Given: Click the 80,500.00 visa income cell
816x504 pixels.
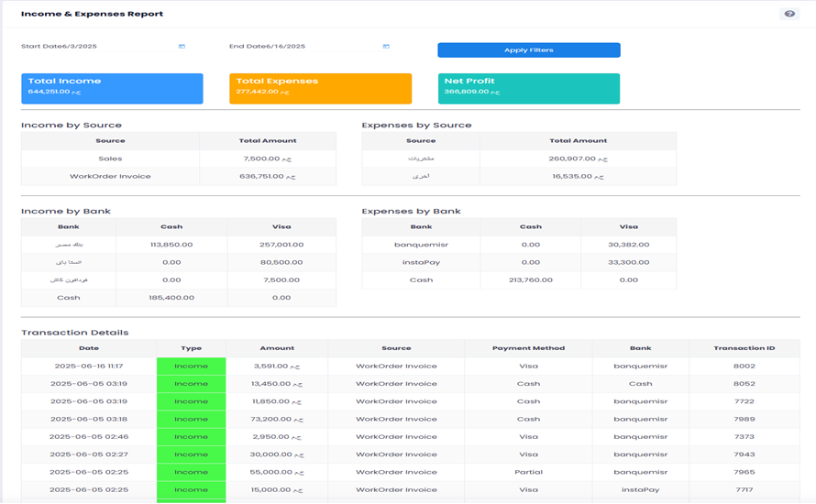Looking at the screenshot, I should tap(281, 262).
